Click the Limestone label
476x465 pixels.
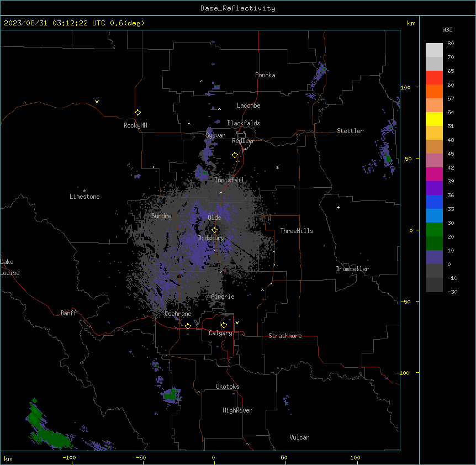click(84, 197)
